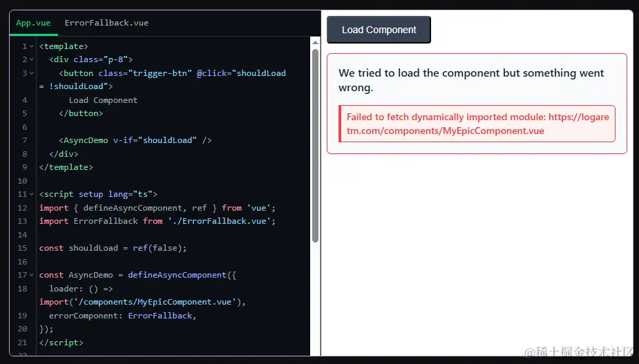
Task: Click line number 15 in the gutter
Action: click(x=22, y=248)
